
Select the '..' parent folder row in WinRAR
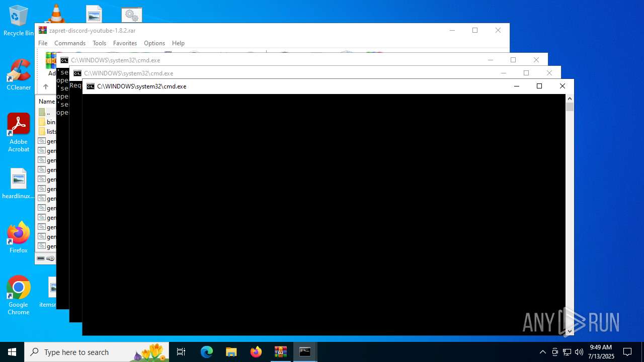point(46,113)
